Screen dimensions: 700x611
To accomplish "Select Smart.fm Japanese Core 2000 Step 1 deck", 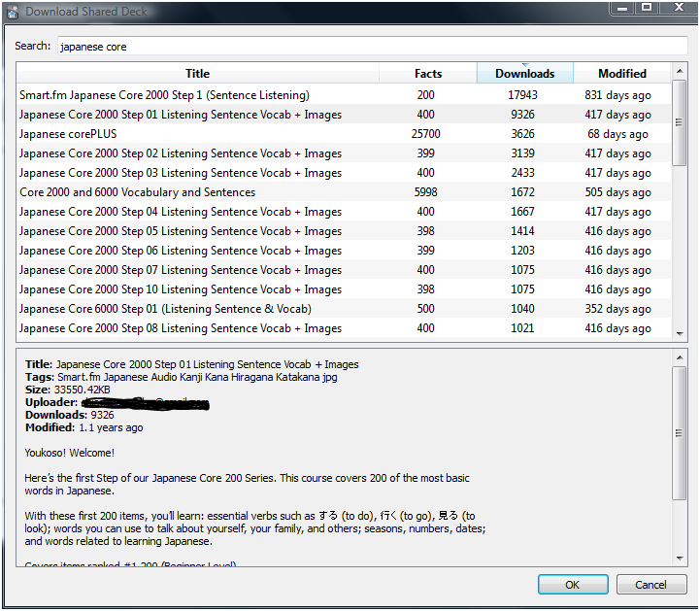I will 164,95.
